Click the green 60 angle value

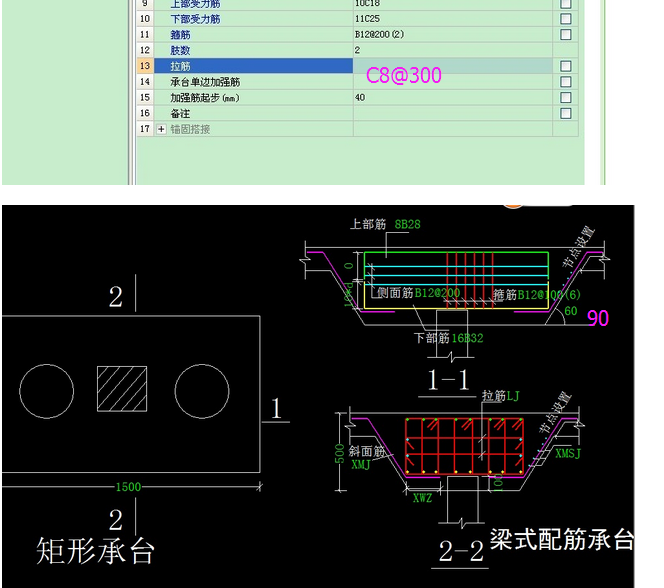click(570, 311)
